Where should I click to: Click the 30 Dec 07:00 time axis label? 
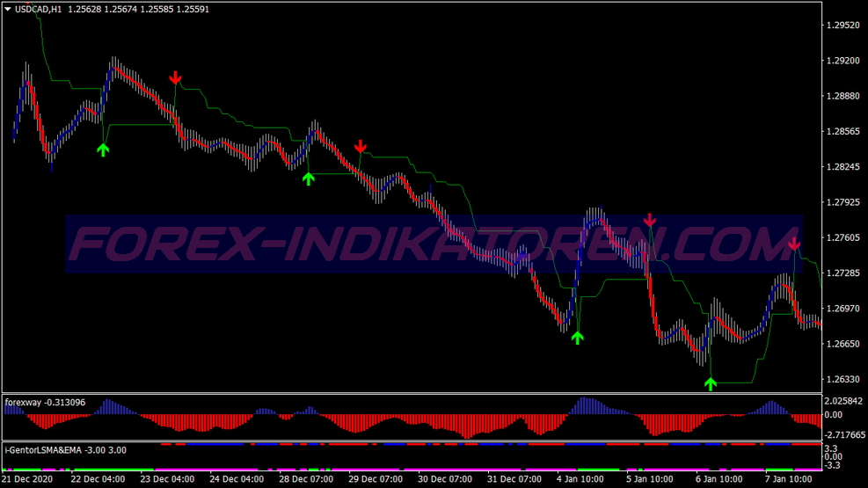444,479
